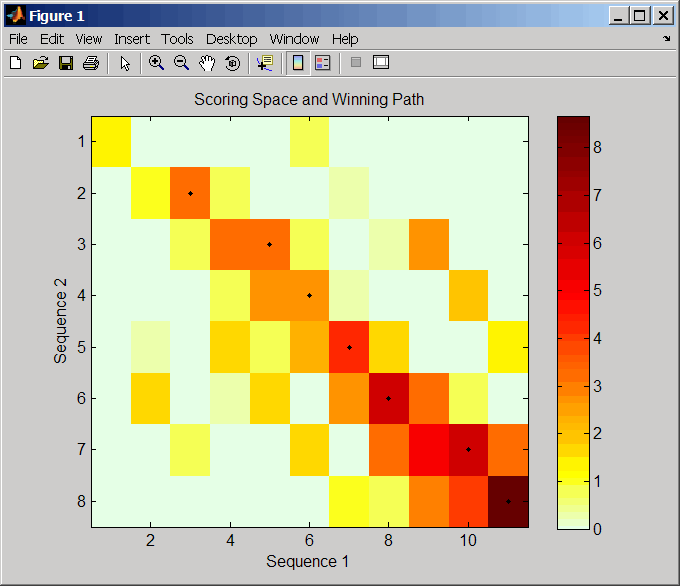Image resolution: width=680 pixels, height=586 pixels.
Task: Open the File menu
Action: pyautogui.click(x=18, y=39)
